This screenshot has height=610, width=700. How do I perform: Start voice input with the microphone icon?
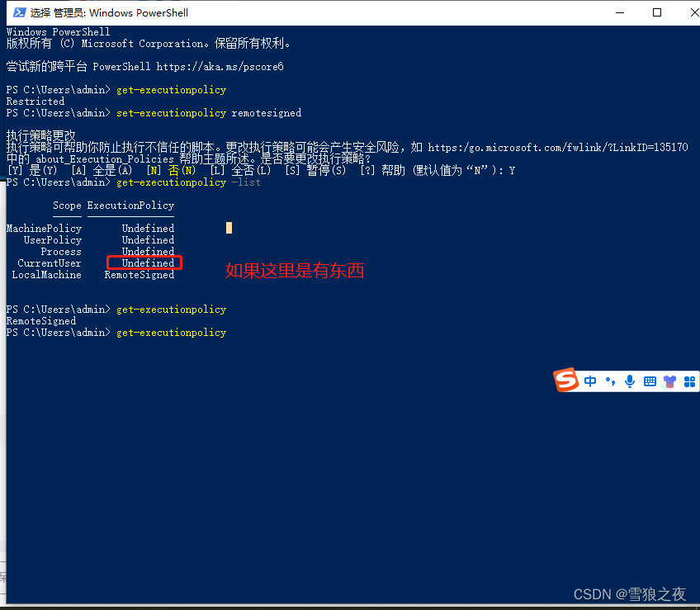pos(630,381)
